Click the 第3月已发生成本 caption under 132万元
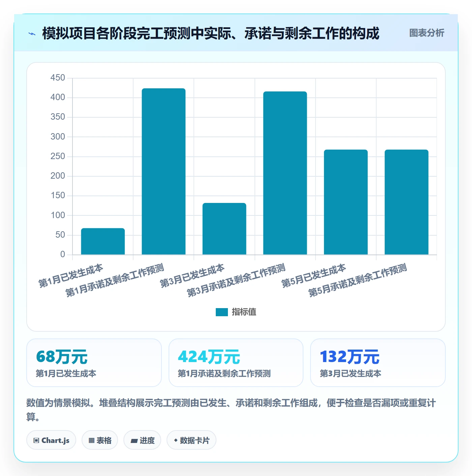 pyautogui.click(x=350, y=374)
